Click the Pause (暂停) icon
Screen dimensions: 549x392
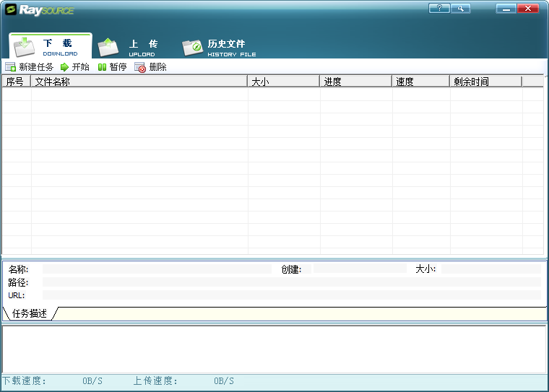pyautogui.click(x=103, y=67)
